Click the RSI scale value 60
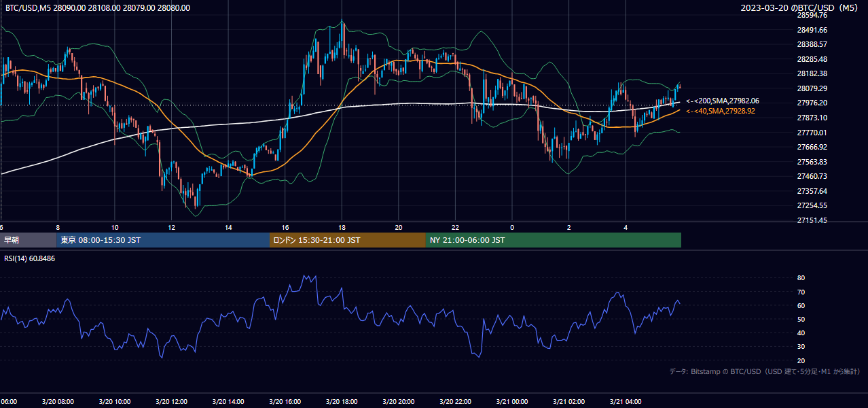The image size is (868, 408). (x=801, y=305)
